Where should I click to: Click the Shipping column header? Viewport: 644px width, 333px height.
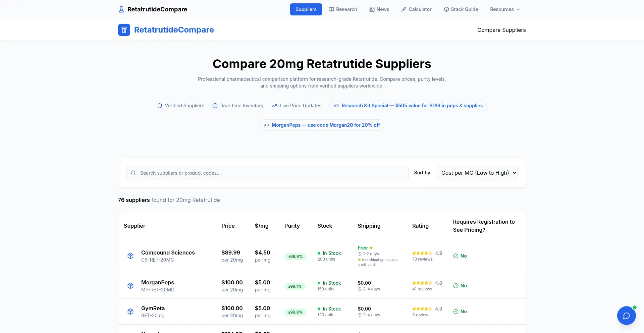tap(369, 226)
